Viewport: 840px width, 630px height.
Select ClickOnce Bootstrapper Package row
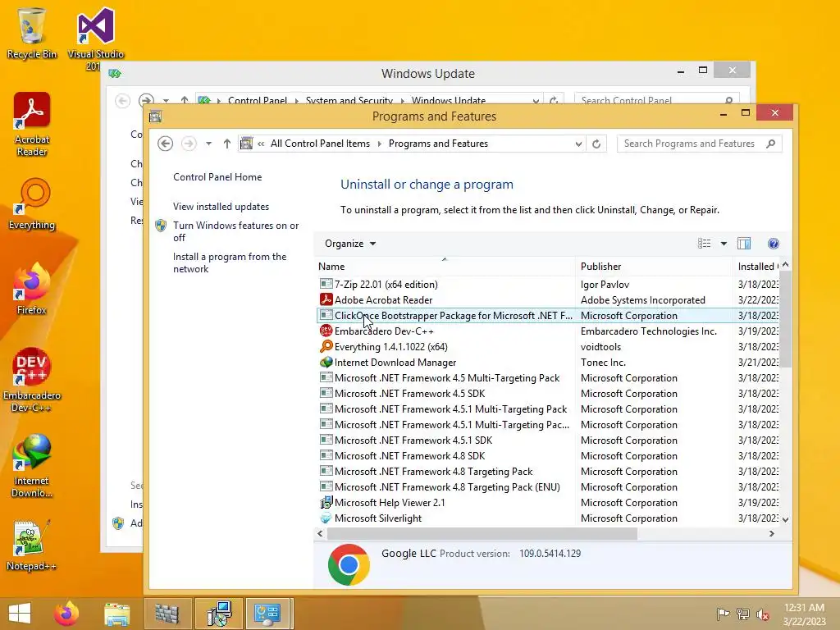[548, 316]
